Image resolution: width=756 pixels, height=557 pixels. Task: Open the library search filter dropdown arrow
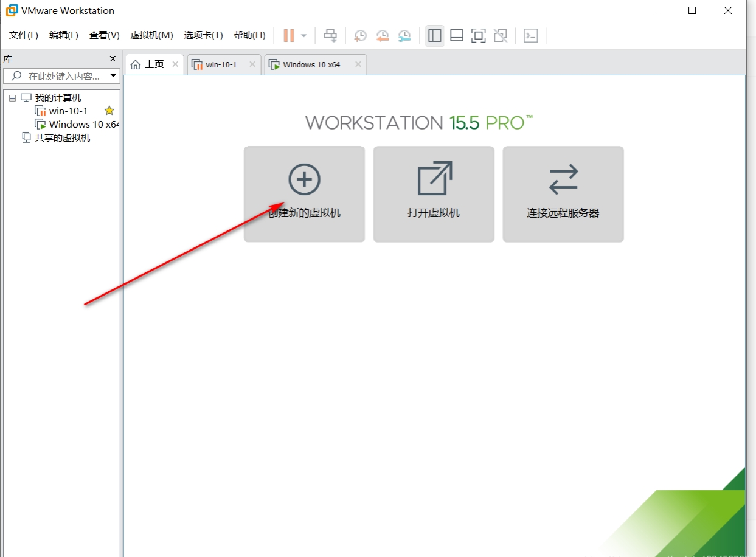(x=113, y=76)
